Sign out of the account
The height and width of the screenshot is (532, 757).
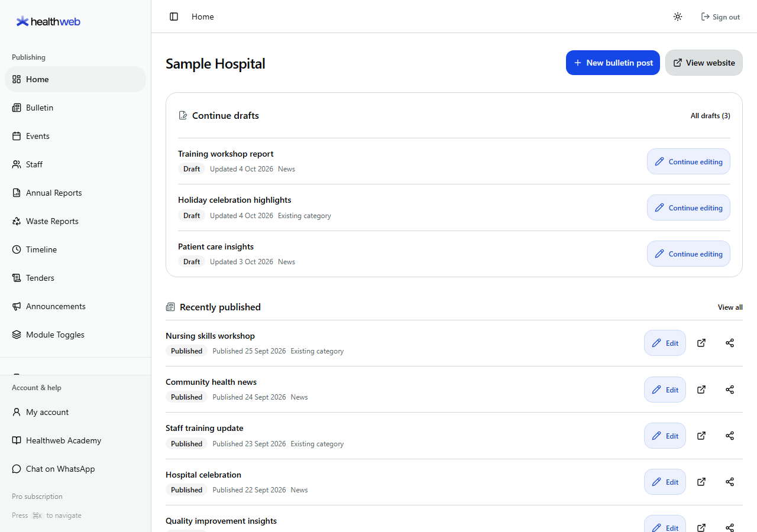click(720, 17)
